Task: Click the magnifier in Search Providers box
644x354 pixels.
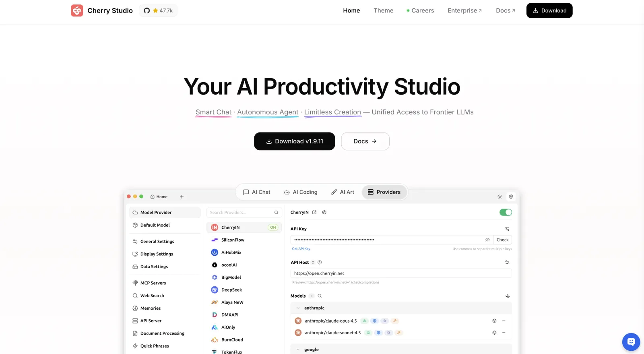Action: click(x=276, y=213)
